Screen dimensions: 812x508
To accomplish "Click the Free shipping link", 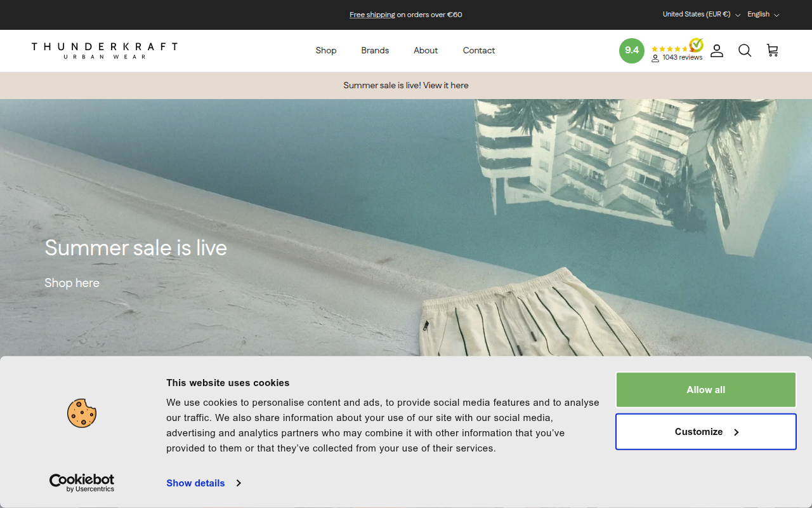I will 372,15.
